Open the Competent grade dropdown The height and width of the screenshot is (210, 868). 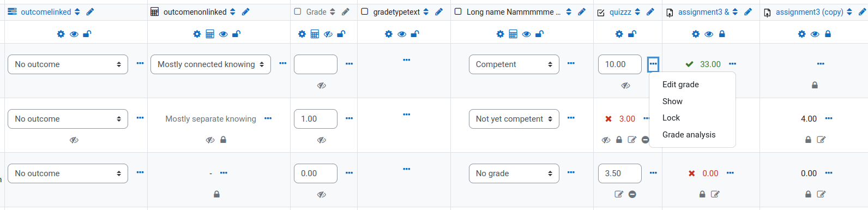514,64
